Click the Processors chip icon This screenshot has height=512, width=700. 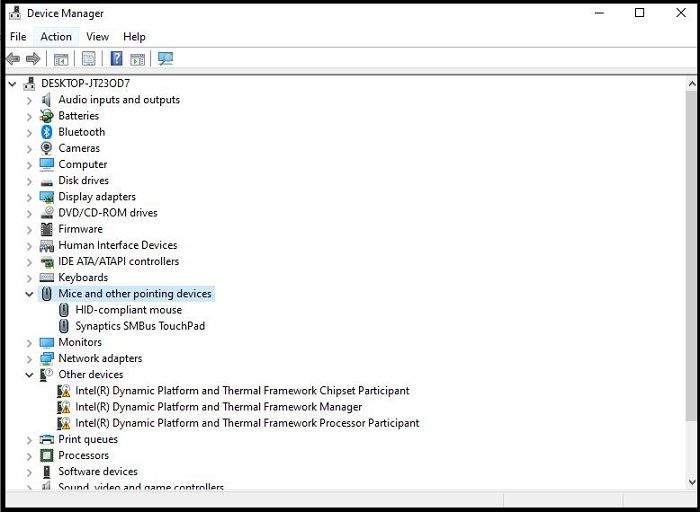coord(46,455)
